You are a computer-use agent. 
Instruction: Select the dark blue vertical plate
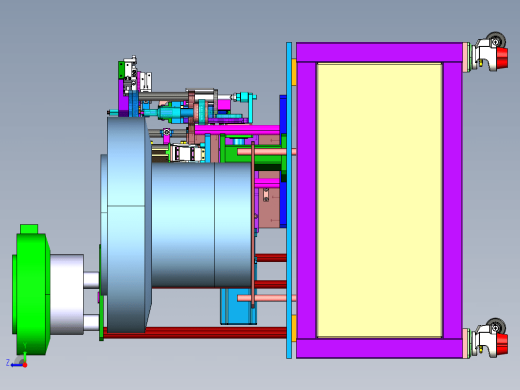coord(283,113)
